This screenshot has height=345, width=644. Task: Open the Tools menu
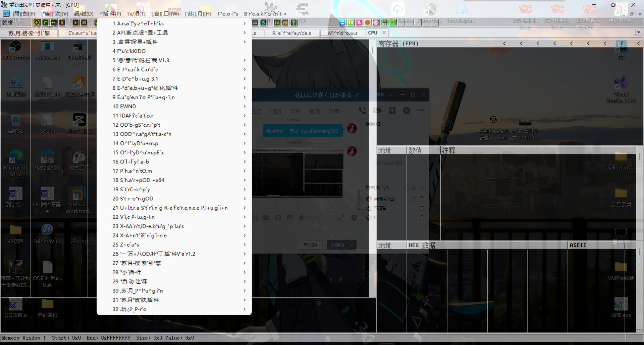[227, 14]
